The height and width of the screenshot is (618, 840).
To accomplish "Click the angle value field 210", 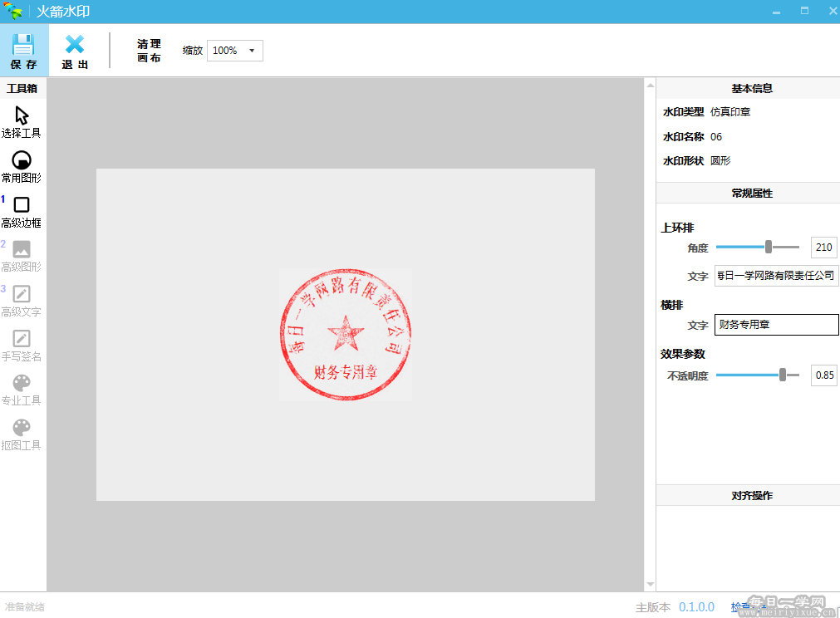I will coord(824,248).
